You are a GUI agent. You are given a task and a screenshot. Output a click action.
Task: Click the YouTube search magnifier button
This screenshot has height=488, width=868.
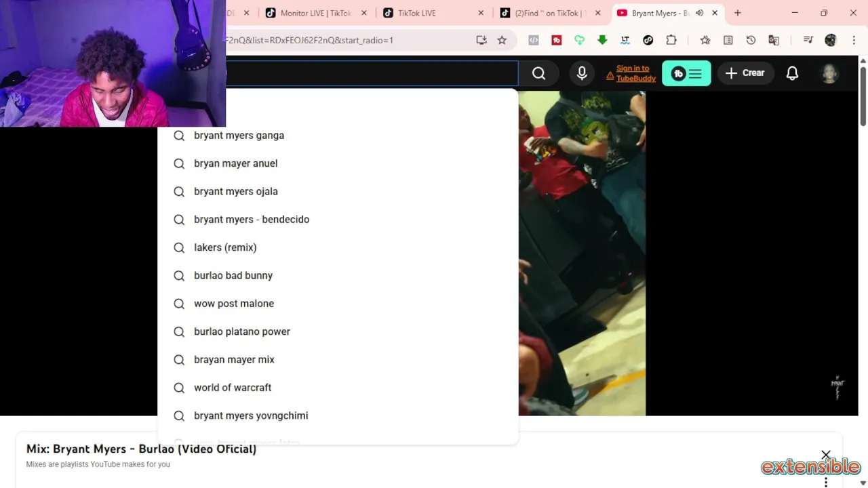pyautogui.click(x=538, y=73)
